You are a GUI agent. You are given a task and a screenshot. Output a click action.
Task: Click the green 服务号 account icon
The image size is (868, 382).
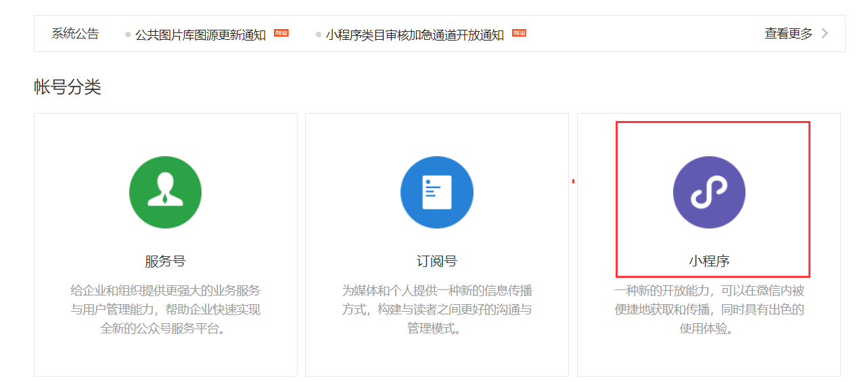165,192
